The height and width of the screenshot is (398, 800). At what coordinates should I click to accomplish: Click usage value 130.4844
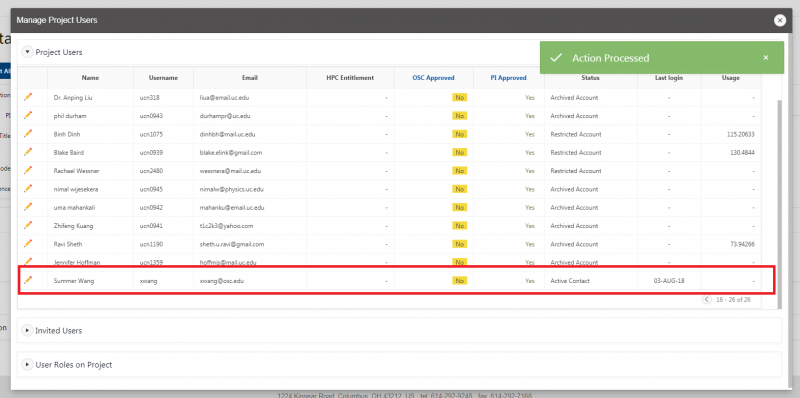pos(742,153)
